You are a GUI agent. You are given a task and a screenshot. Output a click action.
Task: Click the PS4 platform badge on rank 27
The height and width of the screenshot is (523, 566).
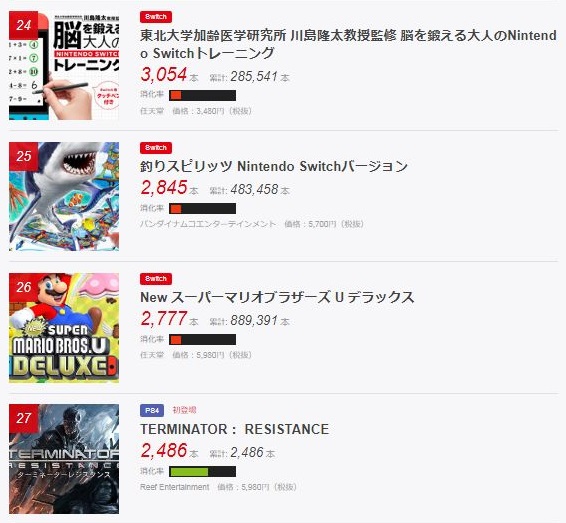point(152,411)
